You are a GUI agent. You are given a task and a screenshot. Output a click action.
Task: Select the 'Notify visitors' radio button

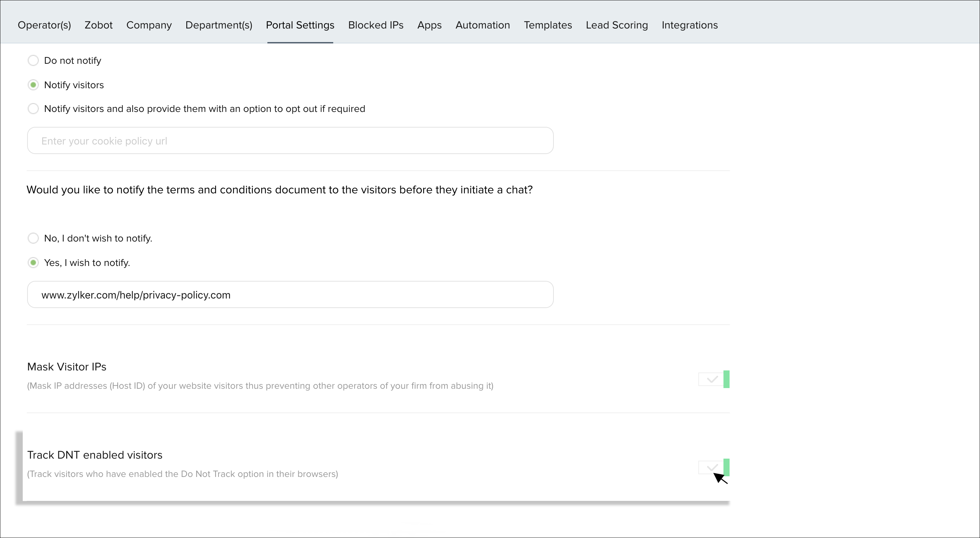[x=33, y=85]
